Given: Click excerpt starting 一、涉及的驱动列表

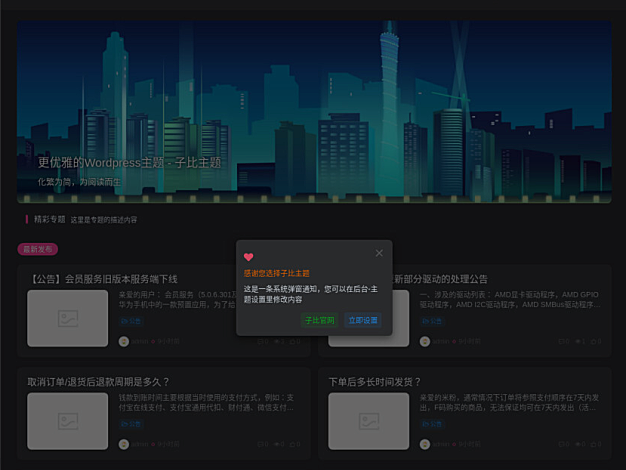Looking at the screenshot, I should (x=509, y=299).
